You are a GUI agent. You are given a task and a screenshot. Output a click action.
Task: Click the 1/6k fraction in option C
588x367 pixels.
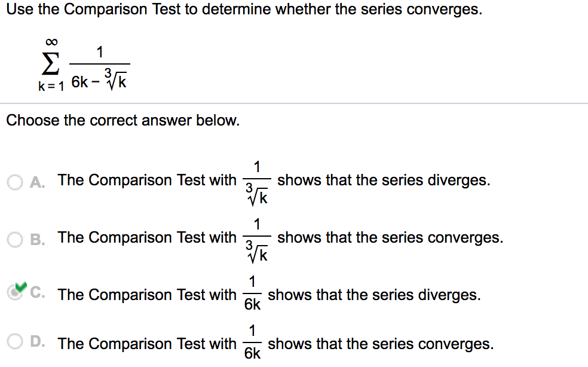click(253, 294)
